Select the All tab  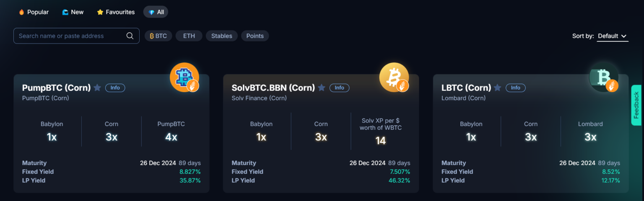156,12
